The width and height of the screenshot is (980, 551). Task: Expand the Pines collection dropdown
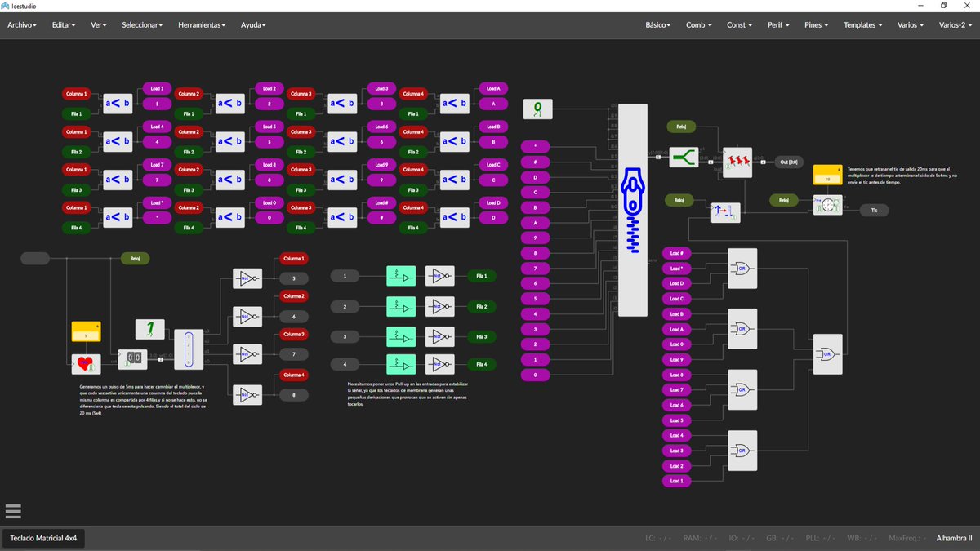click(816, 25)
